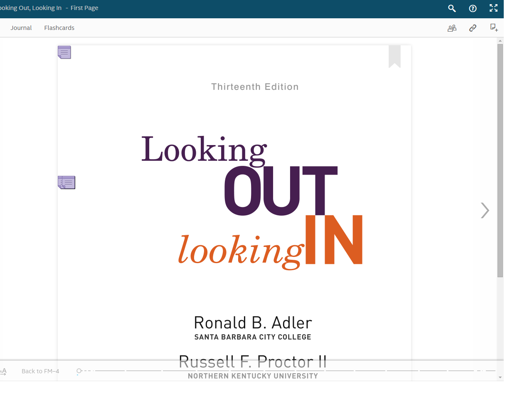Open the Flashcards tab

tap(59, 28)
